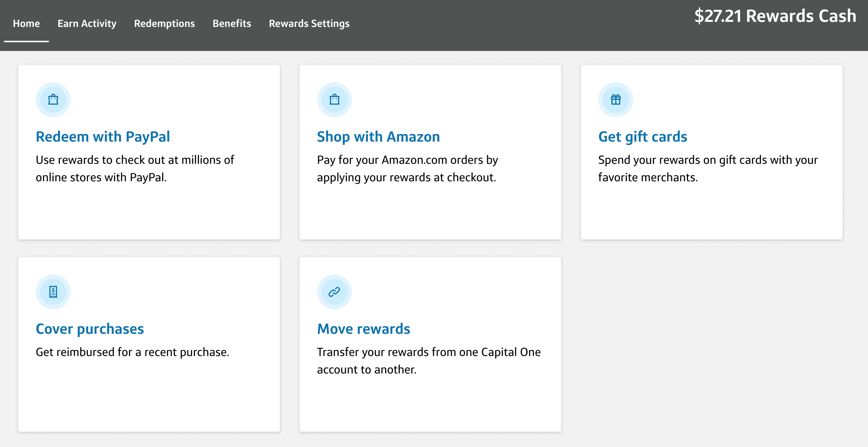Click the Amazon shopping bag icon
Viewport: 868px width, 447px height.
coord(334,99)
